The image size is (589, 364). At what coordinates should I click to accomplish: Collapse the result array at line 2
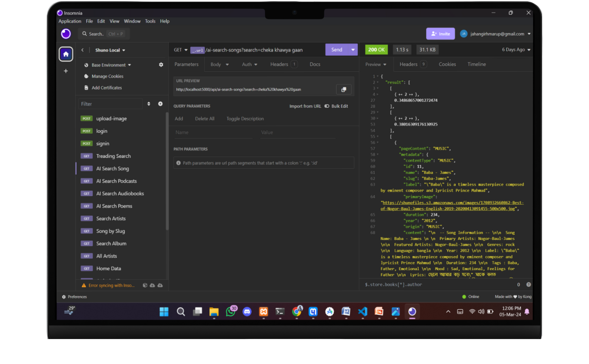pos(378,82)
